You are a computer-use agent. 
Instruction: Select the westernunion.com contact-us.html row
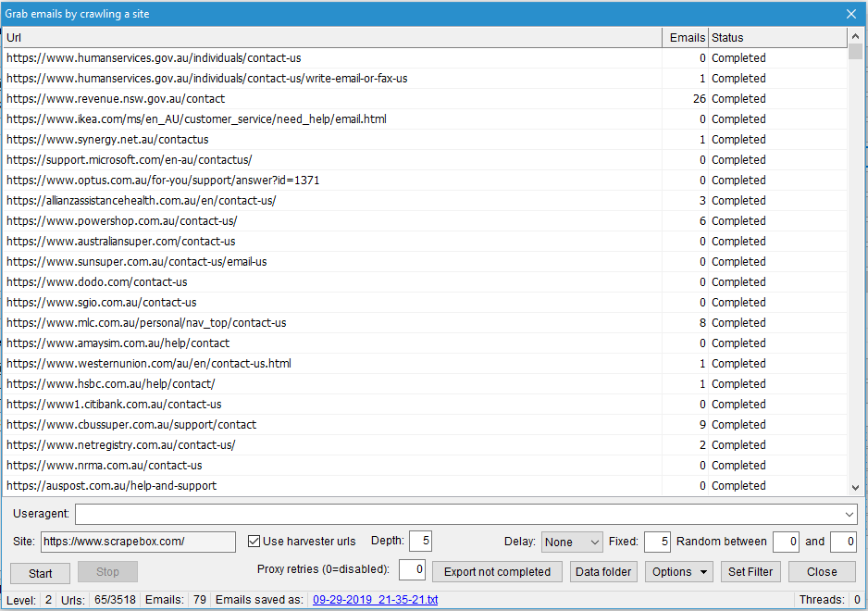tap(425, 364)
